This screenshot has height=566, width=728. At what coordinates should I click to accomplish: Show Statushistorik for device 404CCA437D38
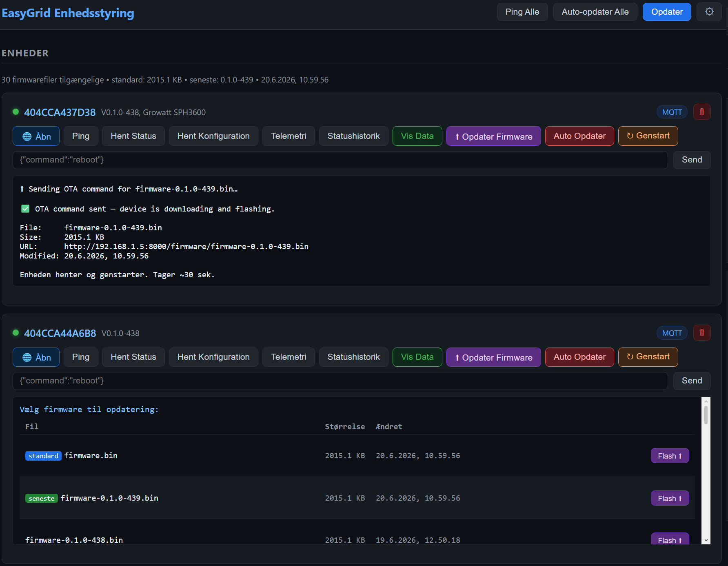[353, 136]
